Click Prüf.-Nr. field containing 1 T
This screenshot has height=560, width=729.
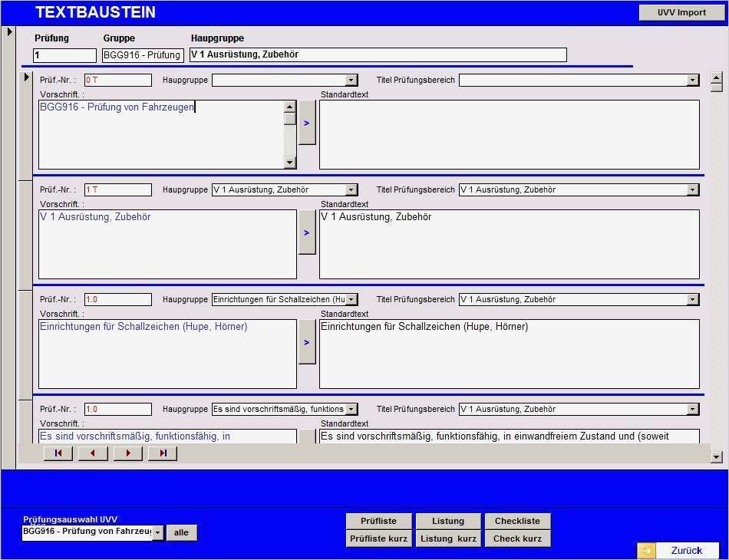point(118,189)
